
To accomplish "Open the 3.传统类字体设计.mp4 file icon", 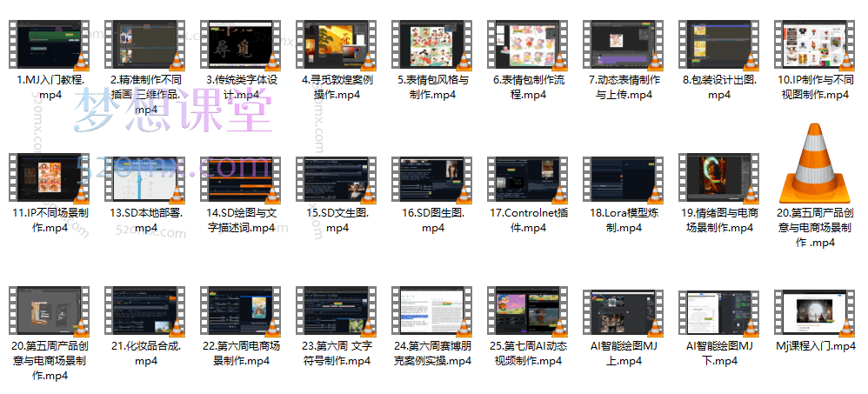I will click(x=241, y=43).
